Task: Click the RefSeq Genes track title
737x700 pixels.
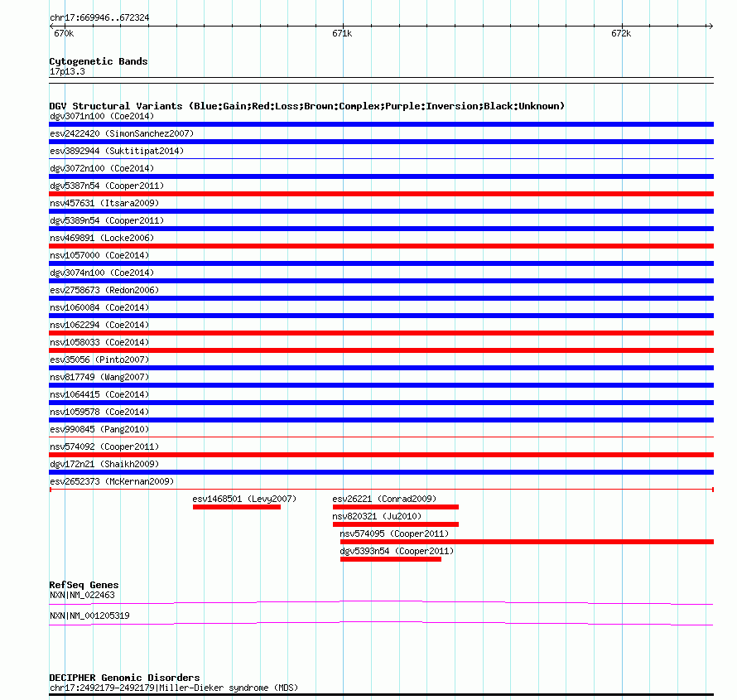Action: (84, 585)
